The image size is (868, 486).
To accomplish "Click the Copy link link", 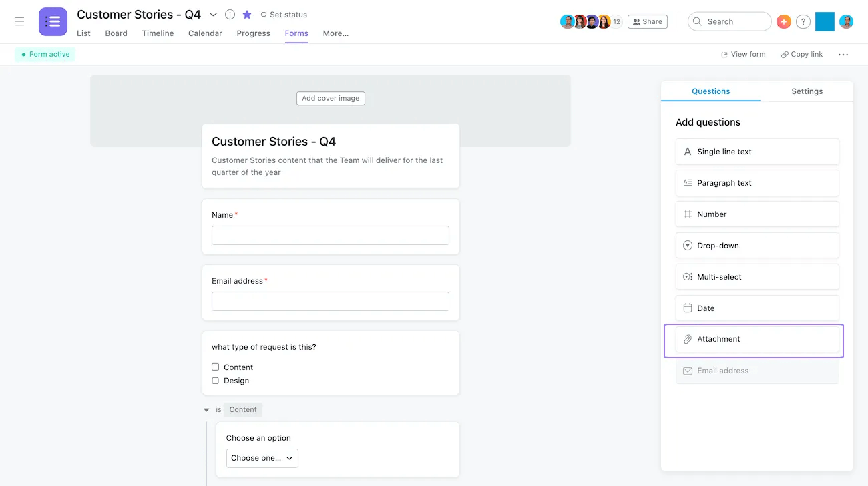I will [x=801, y=55].
